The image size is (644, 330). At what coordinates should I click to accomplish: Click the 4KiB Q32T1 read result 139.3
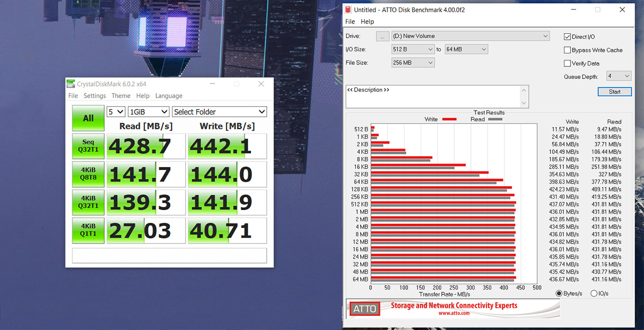click(x=146, y=203)
